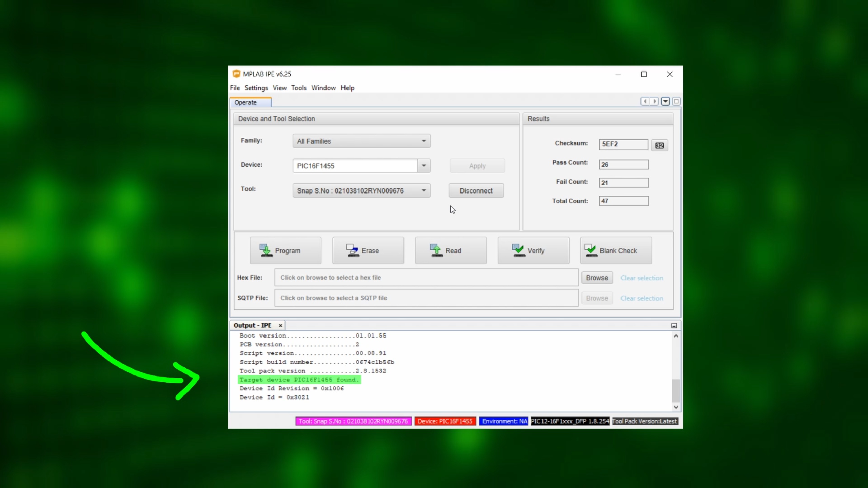The image size is (868, 488).
Task: Close the Output - IPE tab
Action: pos(280,325)
